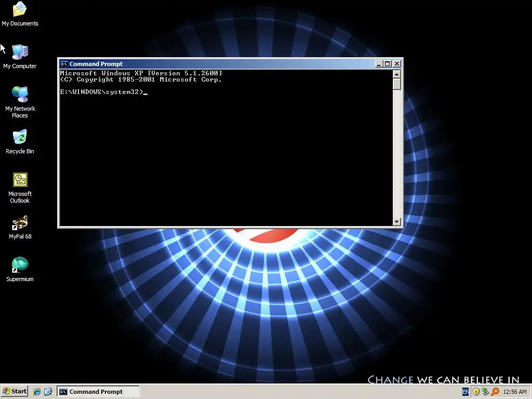Click the E:\WINDOWS\system32> prompt line
The image size is (532, 399).
point(103,92)
